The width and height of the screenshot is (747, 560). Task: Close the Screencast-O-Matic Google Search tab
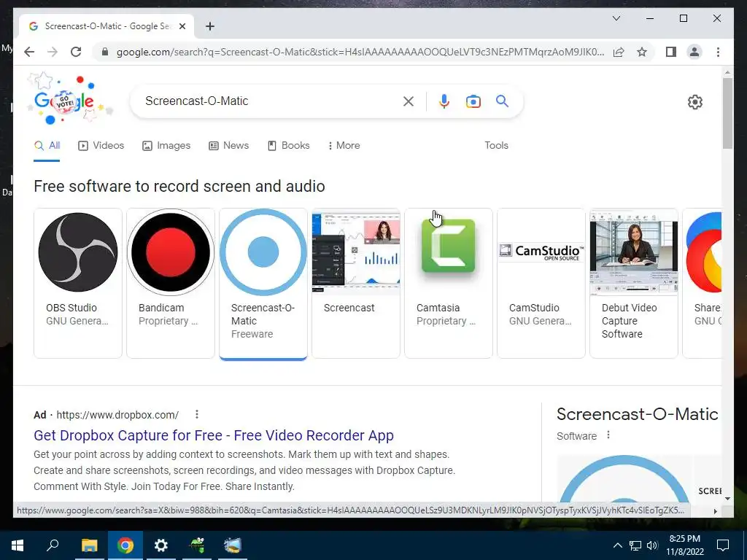click(182, 26)
